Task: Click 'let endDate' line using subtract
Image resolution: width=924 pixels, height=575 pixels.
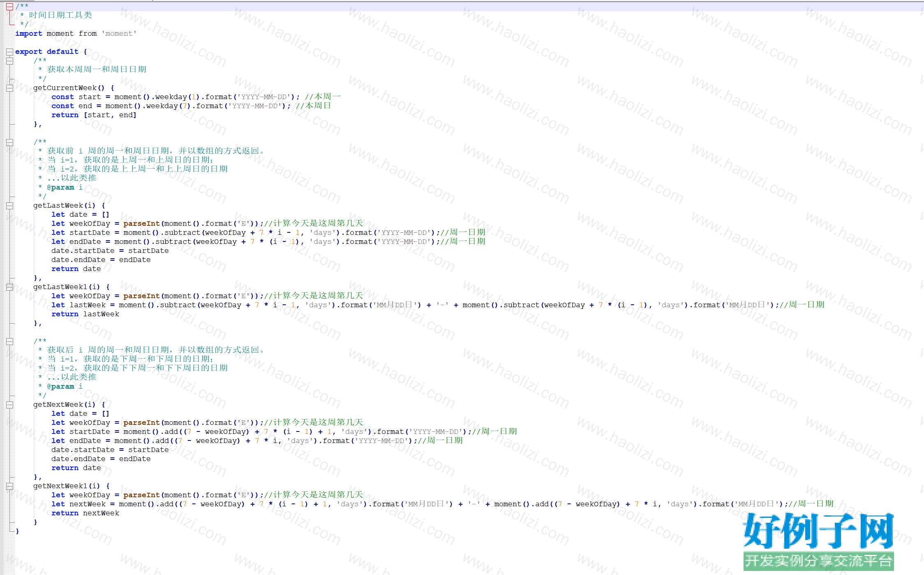Action: click(268, 242)
